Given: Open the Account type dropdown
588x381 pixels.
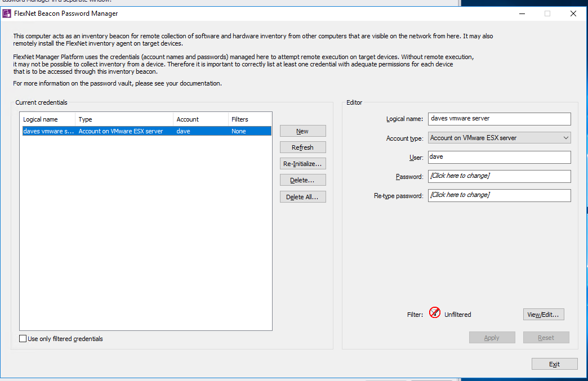Looking at the screenshot, I should click(500, 138).
